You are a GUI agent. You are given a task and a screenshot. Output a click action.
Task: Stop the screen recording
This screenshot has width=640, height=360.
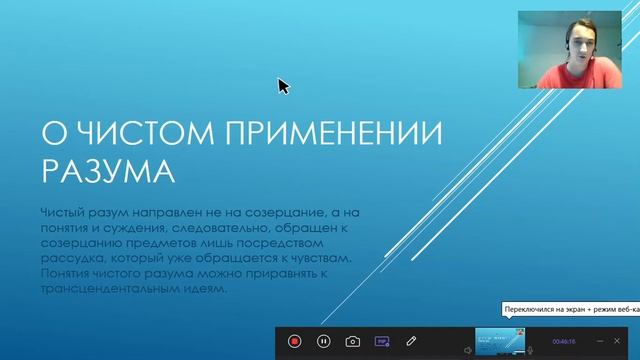coord(295,341)
